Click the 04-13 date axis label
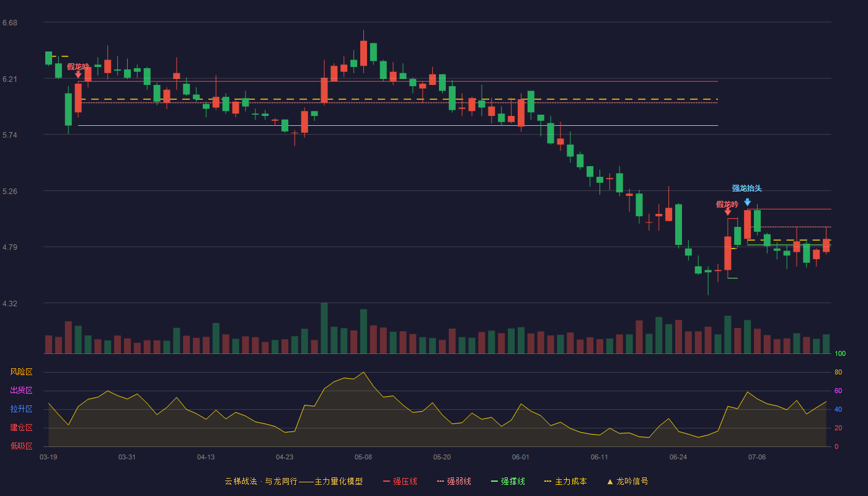Image resolution: width=868 pixels, height=496 pixels. 206,457
